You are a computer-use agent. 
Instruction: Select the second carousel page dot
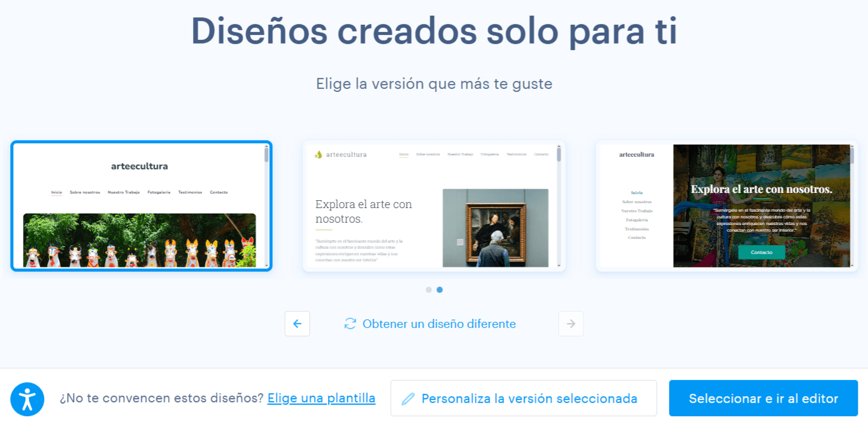439,290
